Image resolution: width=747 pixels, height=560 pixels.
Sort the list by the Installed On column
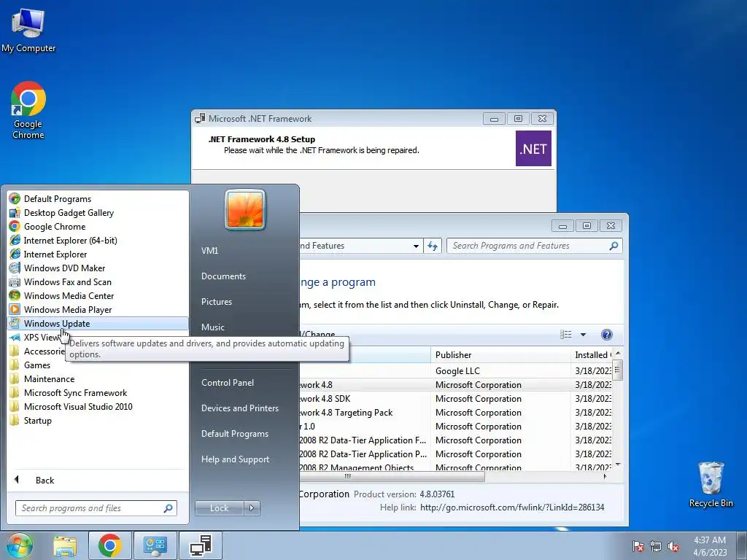tap(591, 355)
